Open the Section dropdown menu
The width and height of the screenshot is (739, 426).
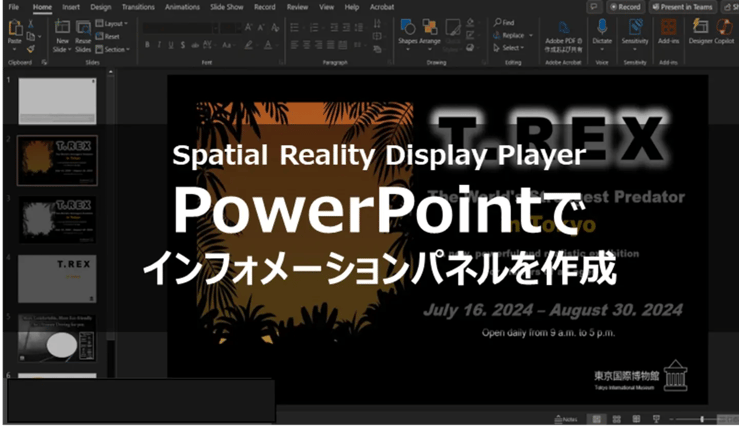[115, 49]
